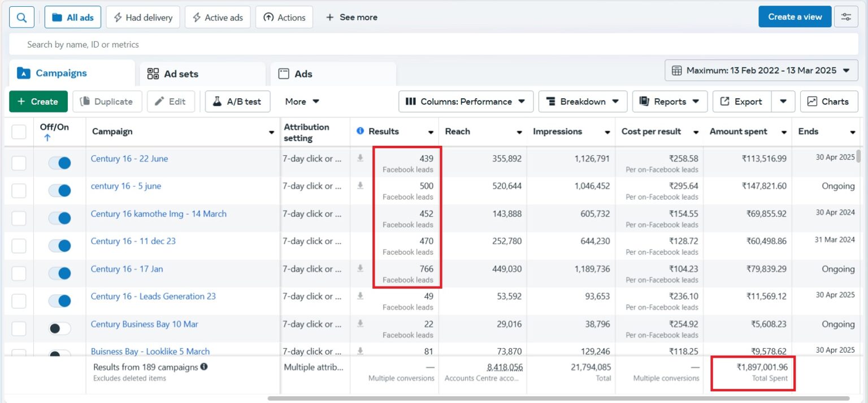Switch to the Ad sets tab

coord(202,73)
